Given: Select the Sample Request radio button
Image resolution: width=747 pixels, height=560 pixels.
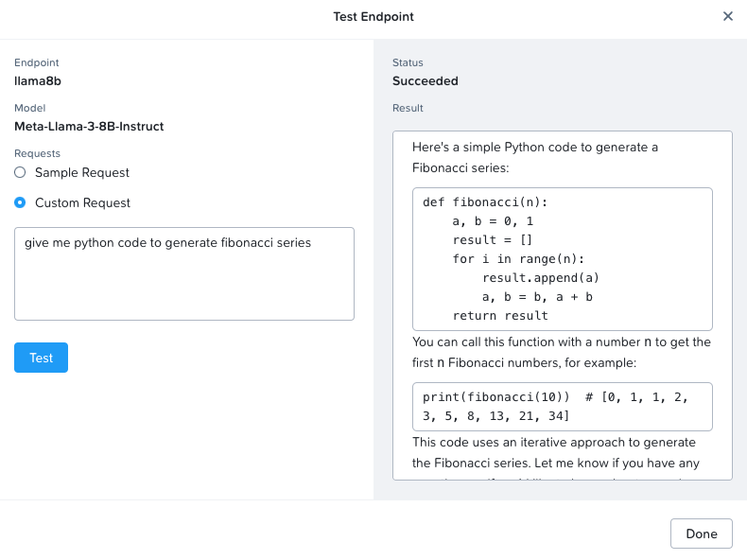Looking at the screenshot, I should coord(20,173).
